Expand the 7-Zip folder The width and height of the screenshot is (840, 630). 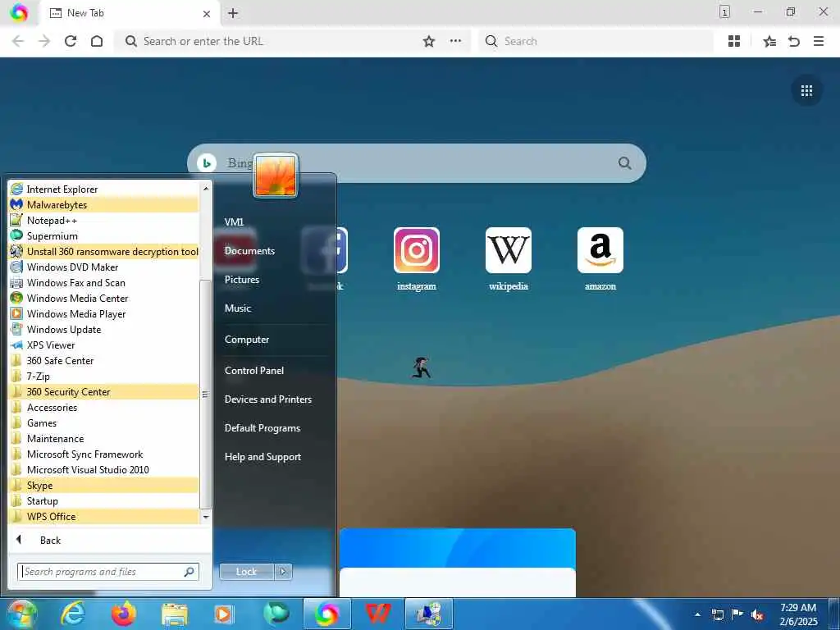[x=103, y=376]
